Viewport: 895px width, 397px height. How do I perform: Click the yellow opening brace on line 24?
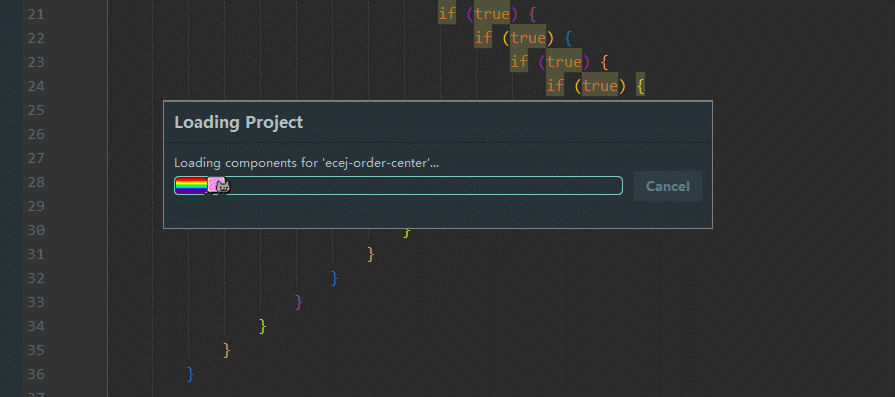640,86
